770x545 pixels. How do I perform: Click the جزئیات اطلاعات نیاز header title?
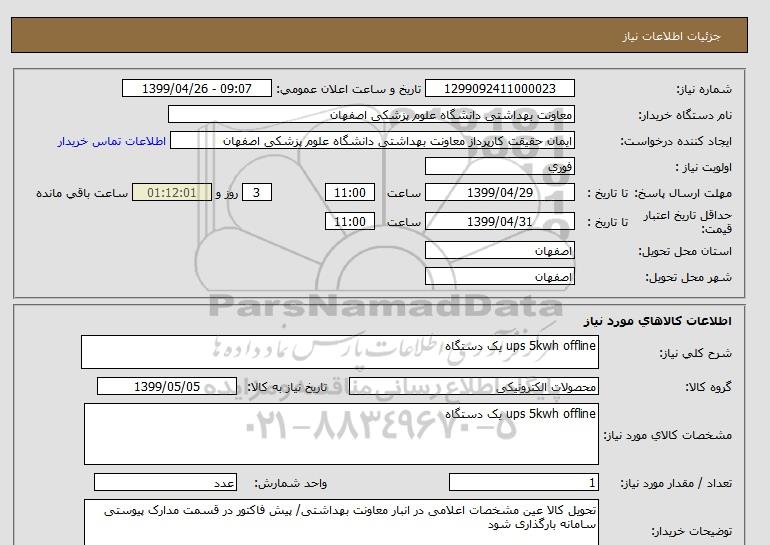[671, 36]
